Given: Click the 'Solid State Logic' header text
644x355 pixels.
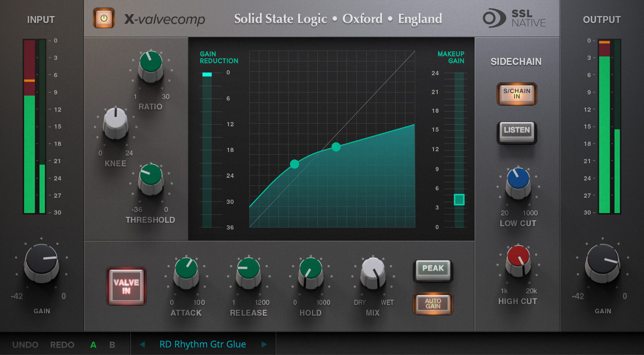Looking at the screenshot, I should pyautogui.click(x=280, y=19).
